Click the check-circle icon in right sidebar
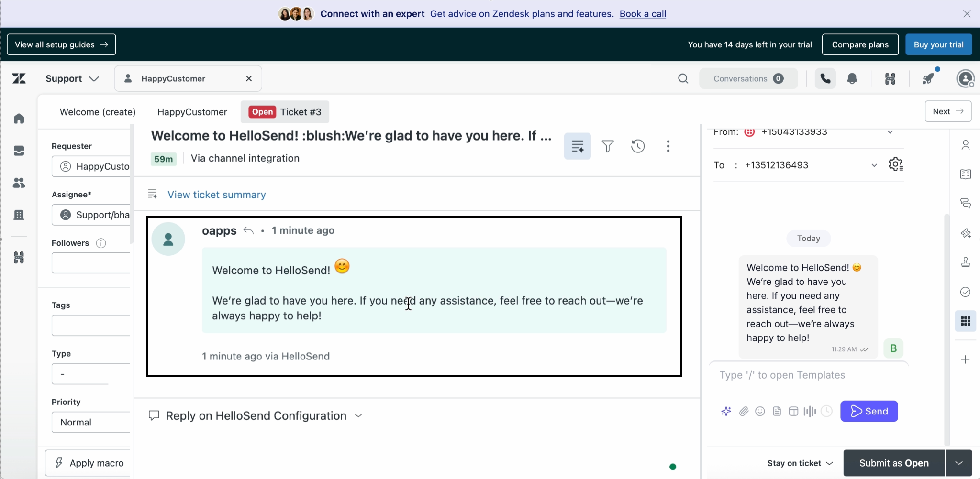 pos(966,292)
